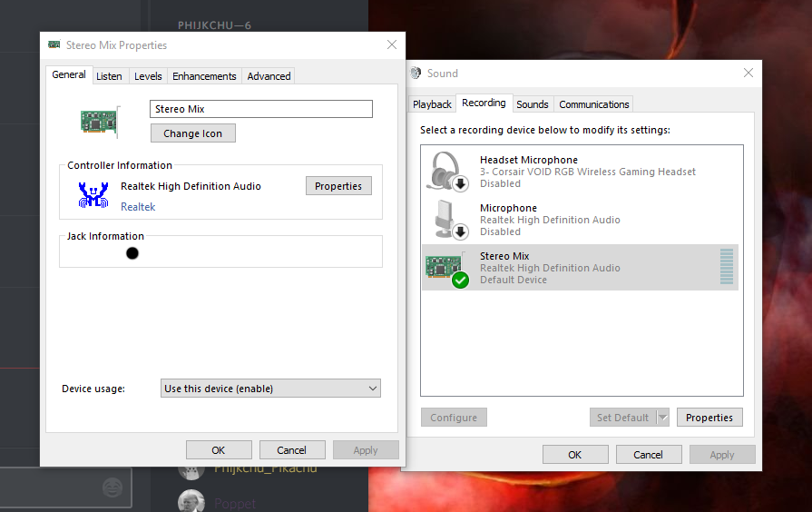Image resolution: width=812 pixels, height=512 pixels.
Task: Click the message input box in background app
Action: (x=65, y=487)
